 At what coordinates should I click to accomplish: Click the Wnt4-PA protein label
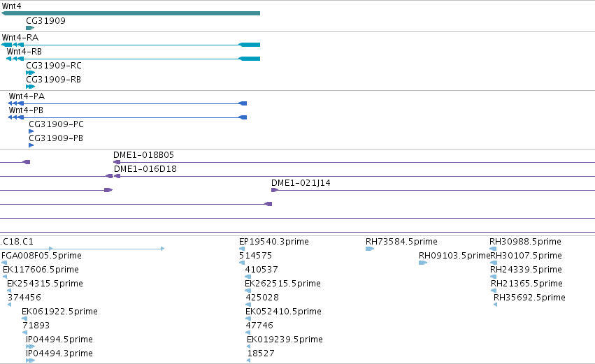pyautogui.click(x=27, y=96)
